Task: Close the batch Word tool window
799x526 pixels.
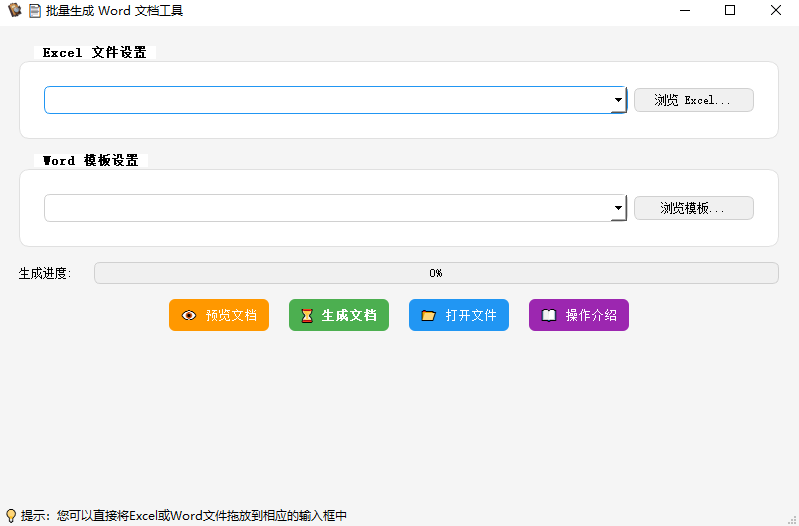Action: pos(776,10)
